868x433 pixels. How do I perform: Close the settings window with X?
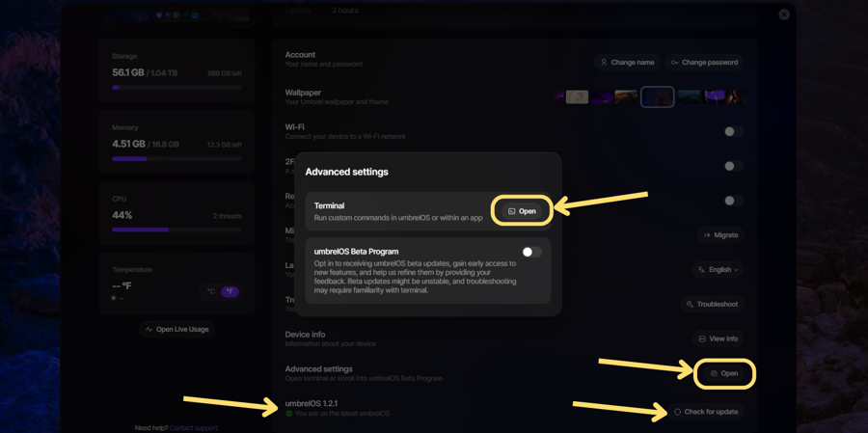784,14
